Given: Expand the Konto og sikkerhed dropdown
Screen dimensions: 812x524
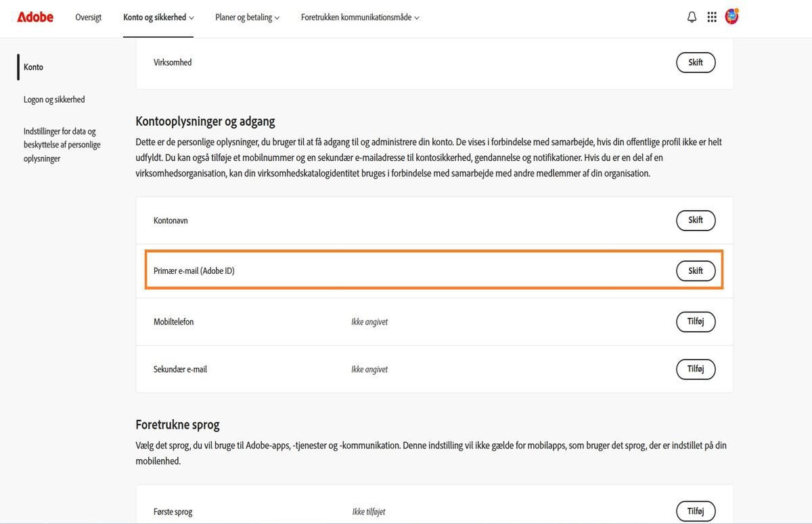Looking at the screenshot, I should (158, 17).
